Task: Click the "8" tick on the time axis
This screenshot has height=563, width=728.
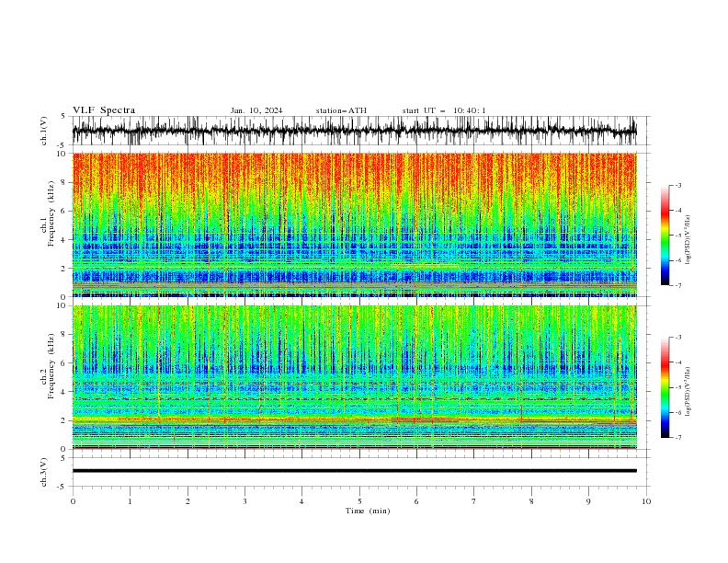Action: click(531, 501)
